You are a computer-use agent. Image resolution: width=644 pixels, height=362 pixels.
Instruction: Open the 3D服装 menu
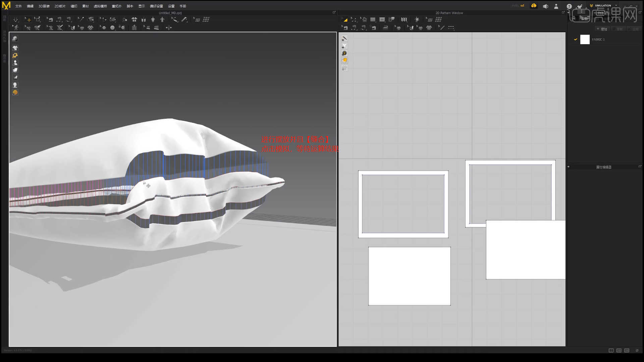pyautogui.click(x=43, y=6)
